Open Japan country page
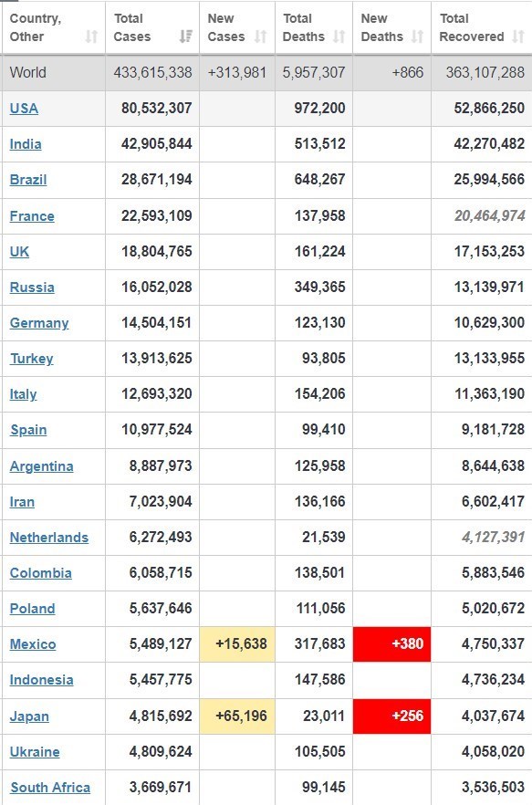532x805 pixels. point(29,716)
